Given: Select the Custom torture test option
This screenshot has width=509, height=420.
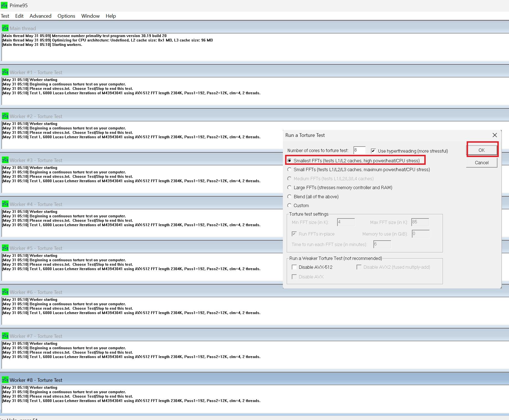Looking at the screenshot, I should (290, 205).
